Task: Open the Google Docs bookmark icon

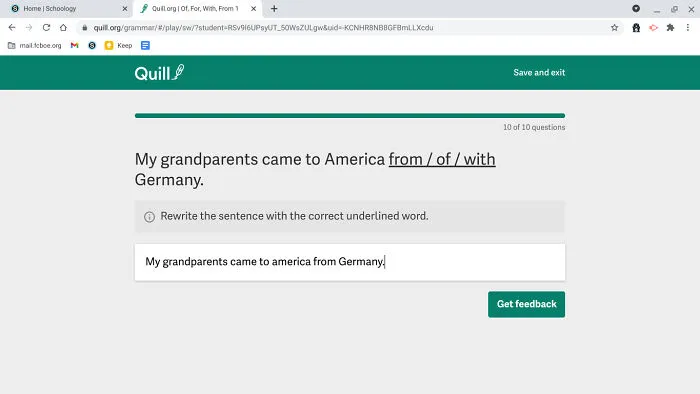Action: [x=145, y=46]
